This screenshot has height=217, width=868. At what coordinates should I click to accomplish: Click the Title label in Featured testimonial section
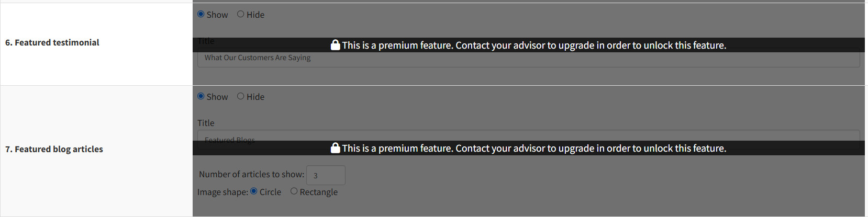coord(206,40)
